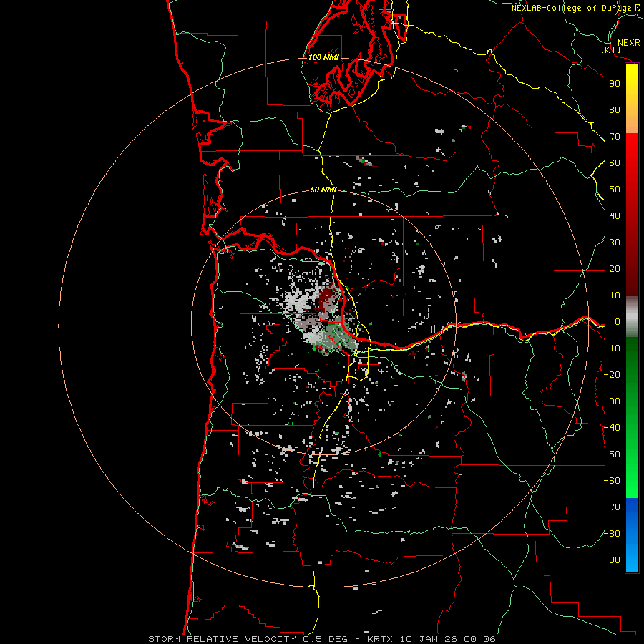Image resolution: width=644 pixels, height=644 pixels.
Task: Click the -80 scale label
Action: click(612, 534)
